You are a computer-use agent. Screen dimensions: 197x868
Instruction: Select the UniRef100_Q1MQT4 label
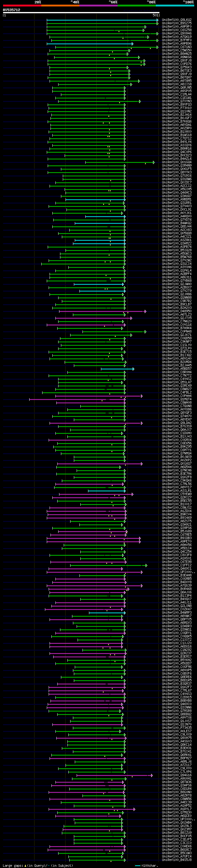[177, 399]
